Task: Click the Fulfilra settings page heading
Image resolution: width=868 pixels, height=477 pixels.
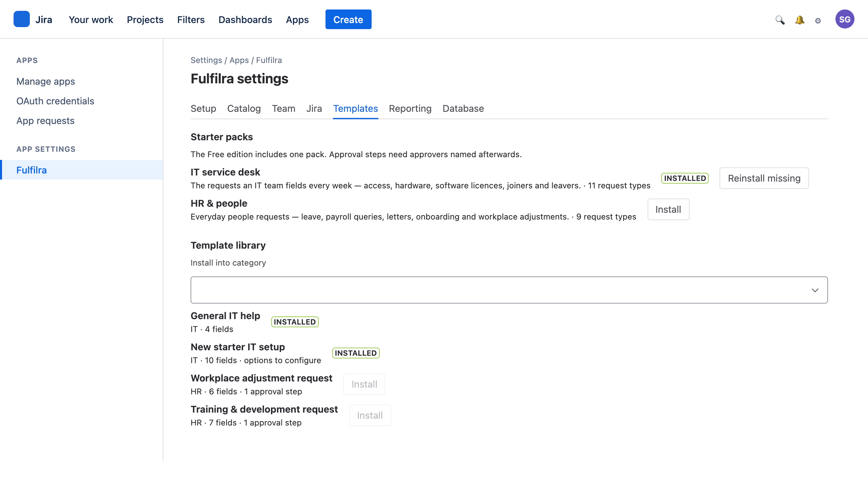Action: coord(239,79)
